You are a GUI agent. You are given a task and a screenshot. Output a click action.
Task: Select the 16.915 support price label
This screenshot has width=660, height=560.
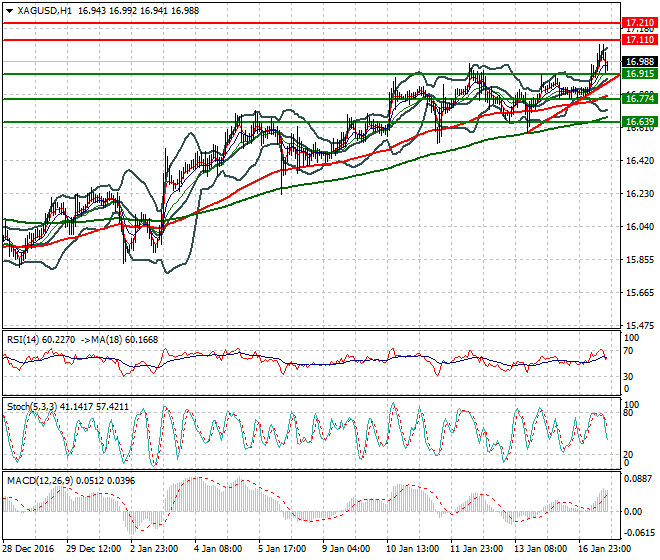pyautogui.click(x=639, y=74)
